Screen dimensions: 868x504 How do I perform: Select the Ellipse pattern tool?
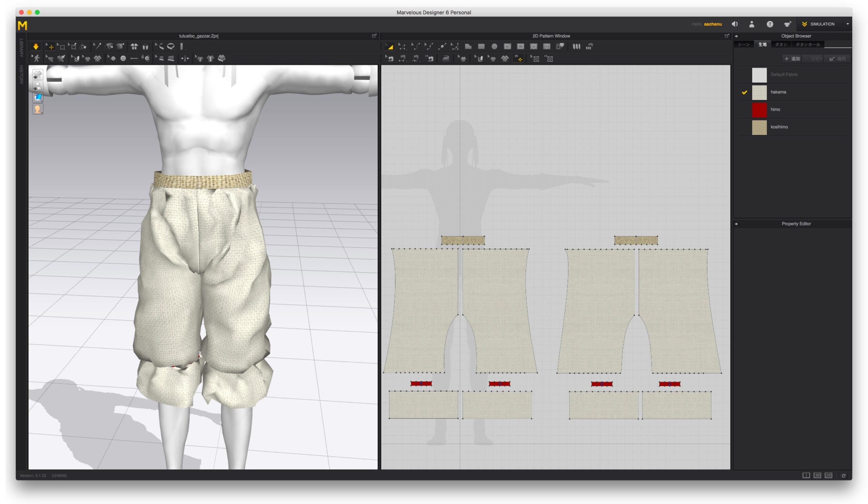click(494, 46)
